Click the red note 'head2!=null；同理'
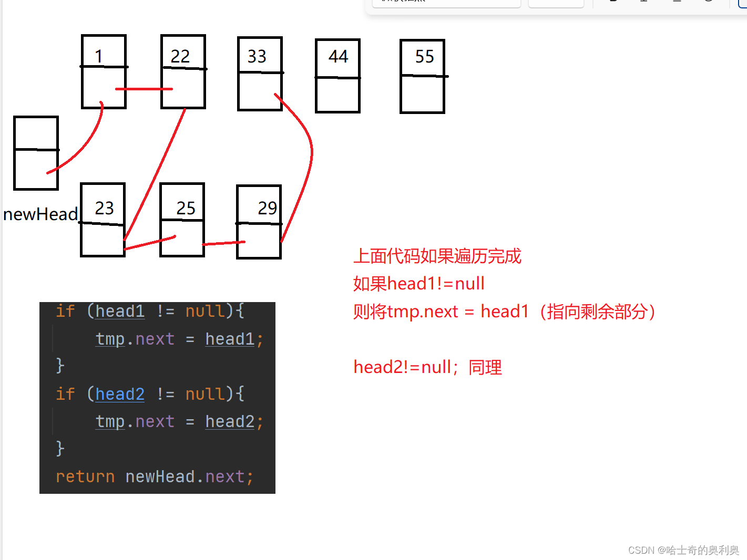This screenshot has width=747, height=560. (x=428, y=367)
